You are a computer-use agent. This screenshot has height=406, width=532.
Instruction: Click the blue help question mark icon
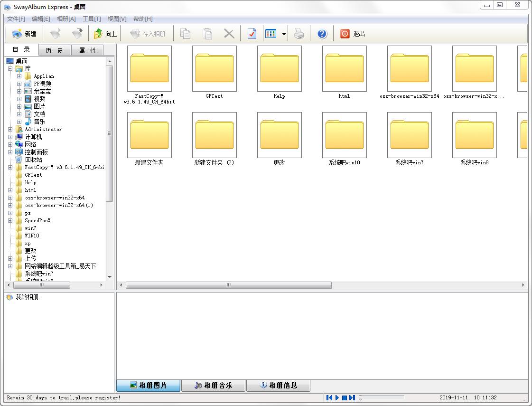click(x=322, y=34)
